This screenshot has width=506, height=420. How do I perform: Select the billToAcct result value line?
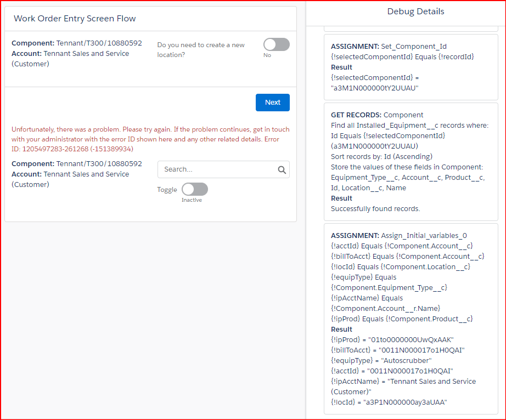(x=397, y=350)
